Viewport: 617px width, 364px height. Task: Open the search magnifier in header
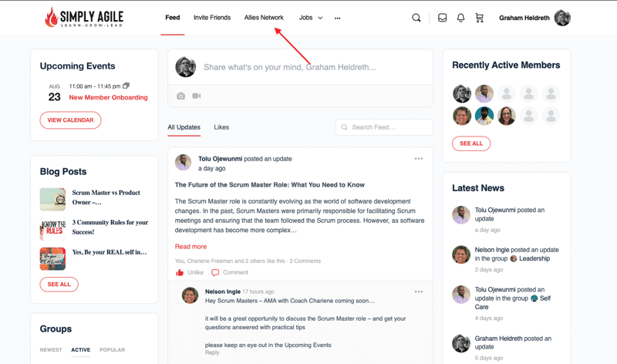416,18
